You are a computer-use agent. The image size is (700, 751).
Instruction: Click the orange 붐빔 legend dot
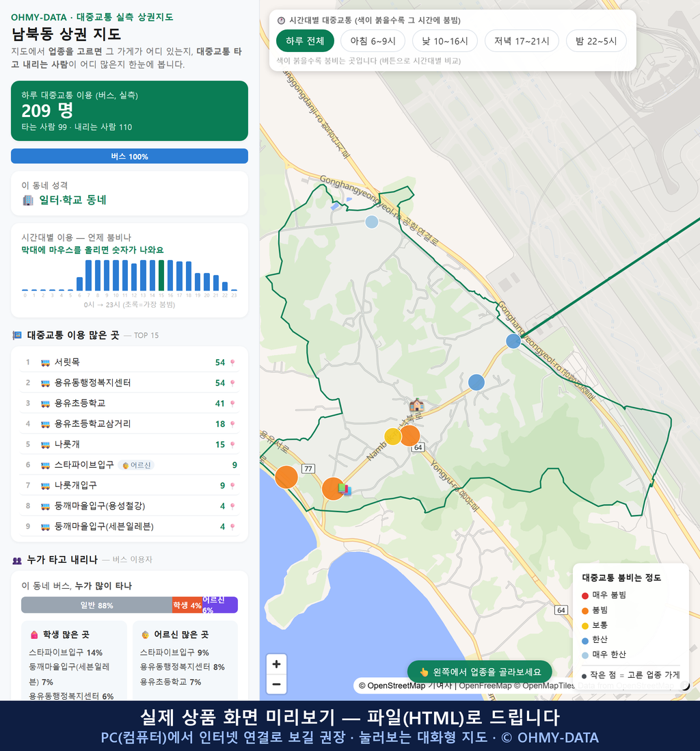584,611
